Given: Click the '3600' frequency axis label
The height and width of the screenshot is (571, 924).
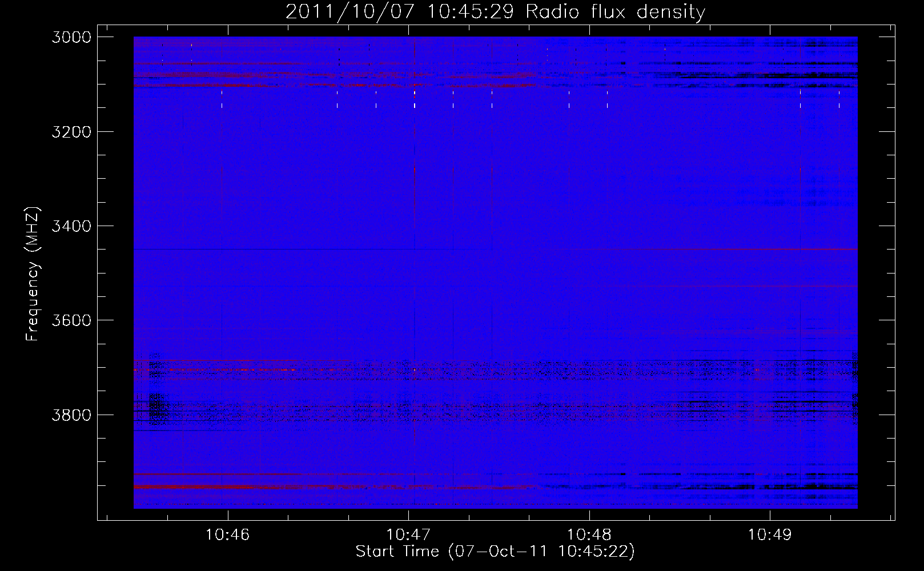Looking at the screenshot, I should coord(71,320).
